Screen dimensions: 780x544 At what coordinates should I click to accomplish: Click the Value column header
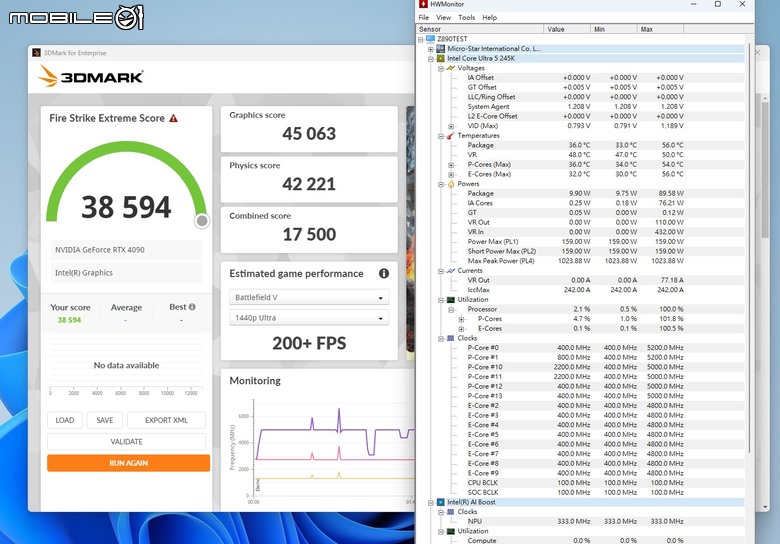(567, 29)
